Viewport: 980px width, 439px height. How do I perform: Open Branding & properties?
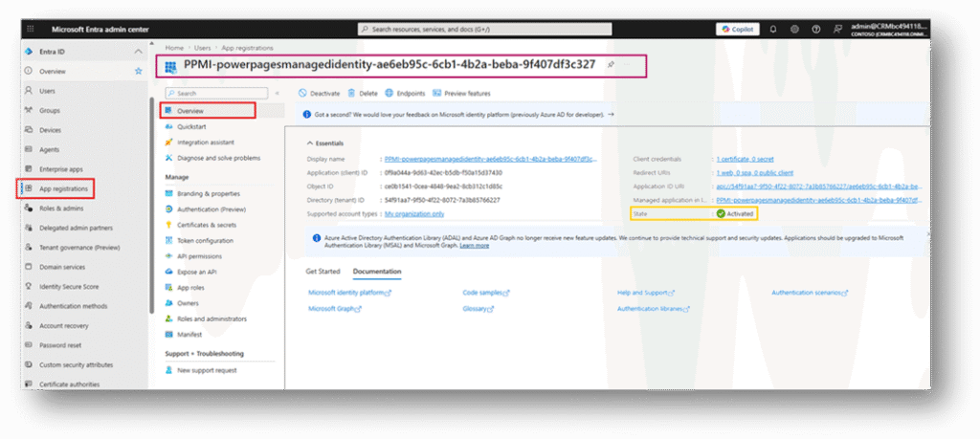pyautogui.click(x=208, y=193)
